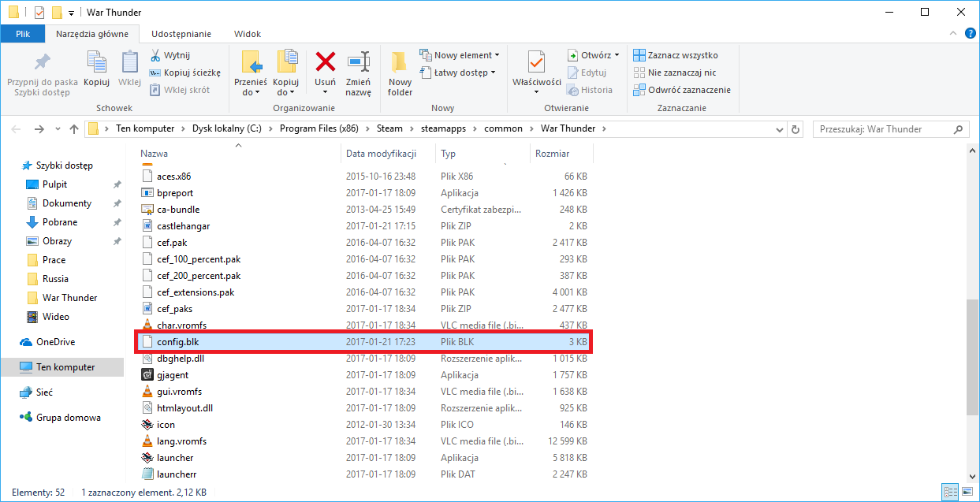
Task: Click the forward navigation arrow
Action: point(39,129)
